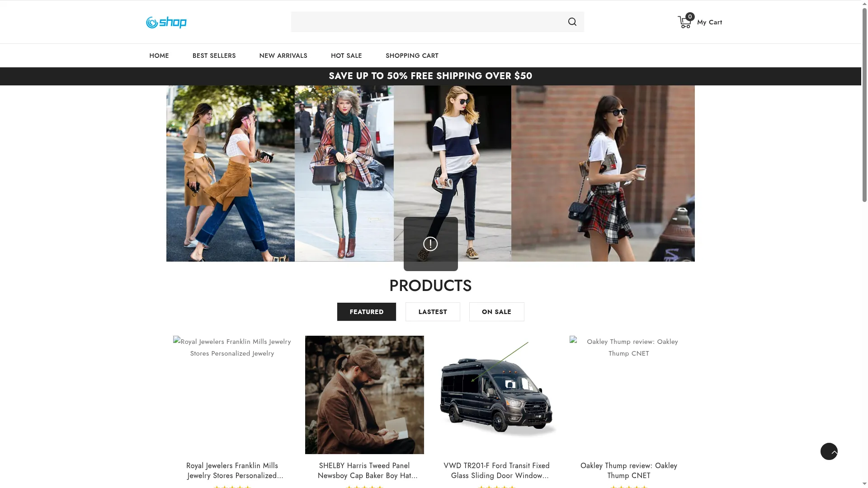Click the Oakley Thump broken image placeholder
Screen dimensions: 868x488
pos(629,347)
